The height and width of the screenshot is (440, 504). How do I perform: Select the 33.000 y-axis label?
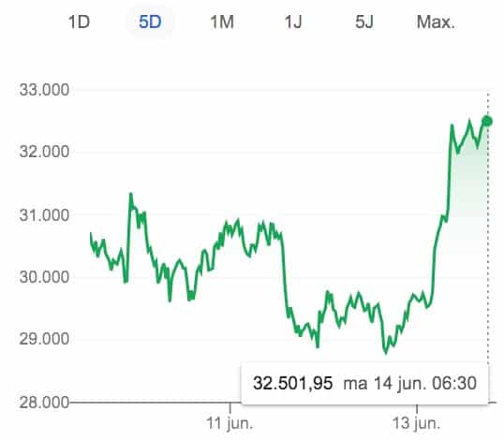tap(44, 90)
